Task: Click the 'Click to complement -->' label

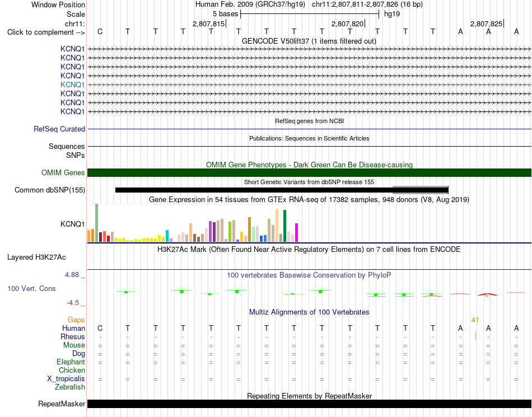Action: coord(46,32)
